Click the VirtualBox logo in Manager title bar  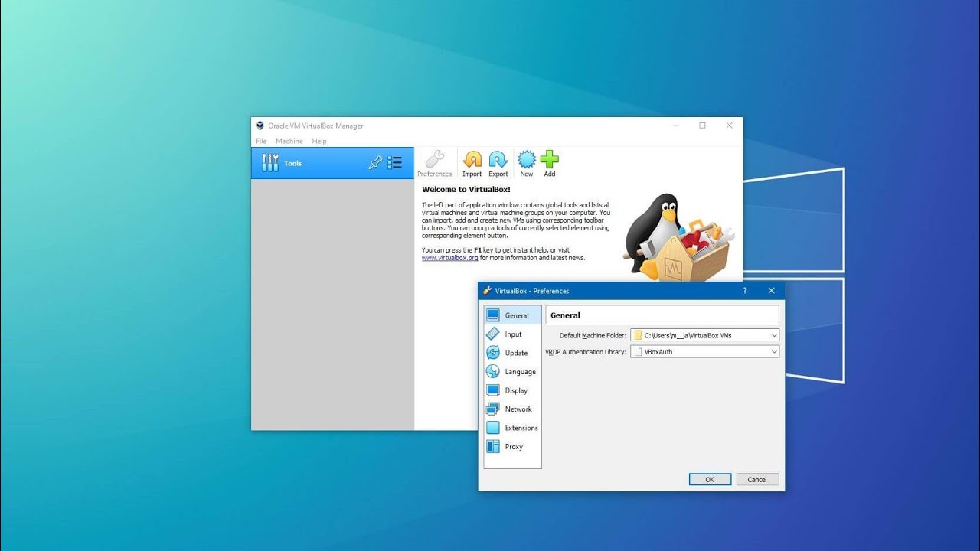[x=260, y=126]
